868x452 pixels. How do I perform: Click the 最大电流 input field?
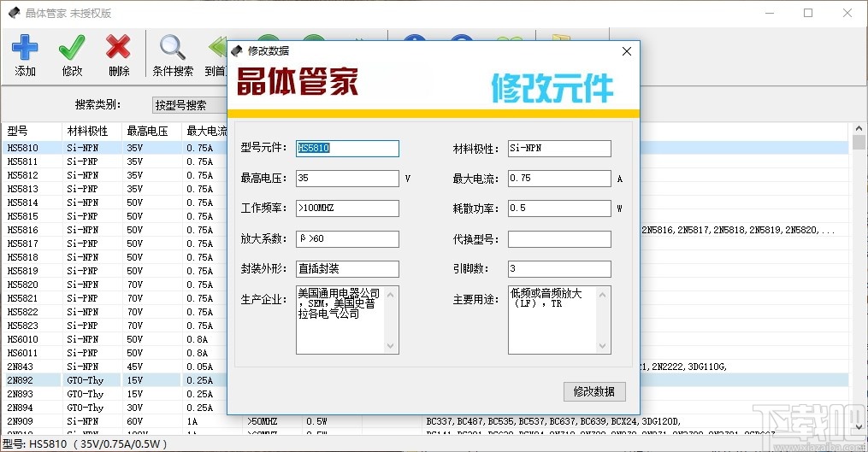coord(559,178)
